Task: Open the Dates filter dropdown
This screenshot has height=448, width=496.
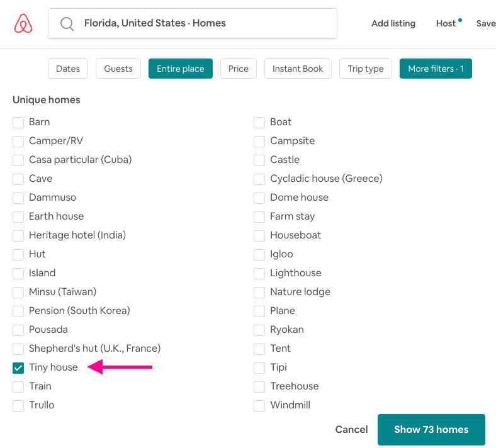Action: [68, 69]
